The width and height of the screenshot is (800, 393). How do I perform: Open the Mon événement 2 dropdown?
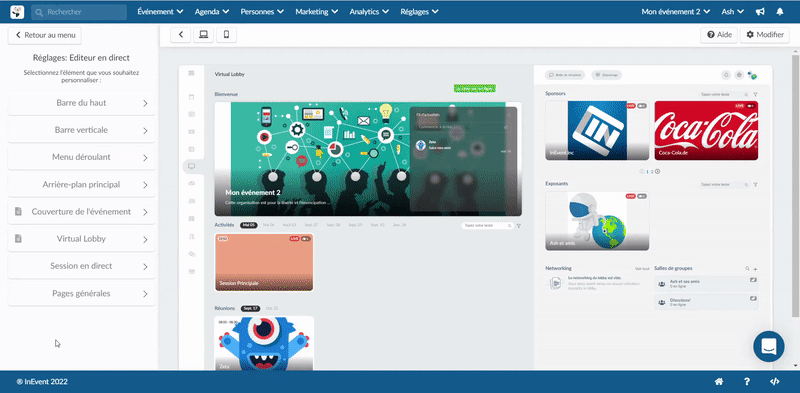(x=676, y=11)
